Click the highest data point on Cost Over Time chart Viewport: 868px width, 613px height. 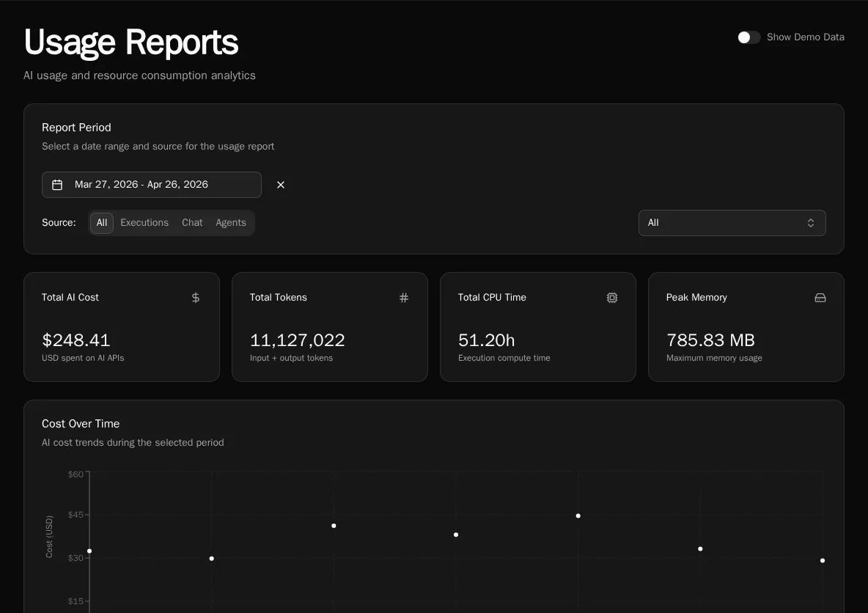coord(578,515)
